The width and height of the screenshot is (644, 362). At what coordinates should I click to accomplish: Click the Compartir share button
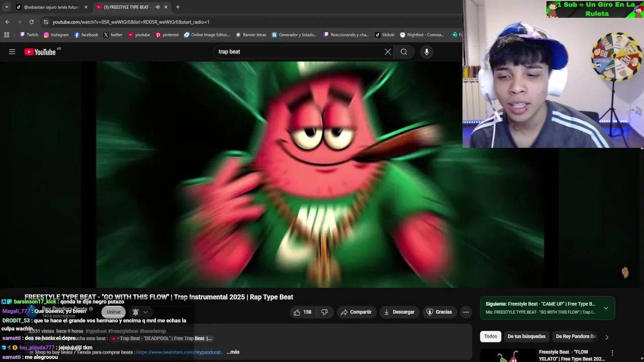[356, 312]
